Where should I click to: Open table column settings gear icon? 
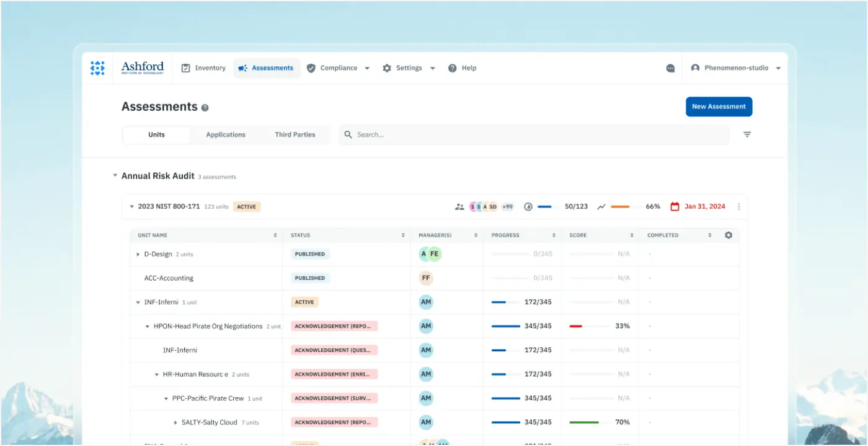click(728, 235)
